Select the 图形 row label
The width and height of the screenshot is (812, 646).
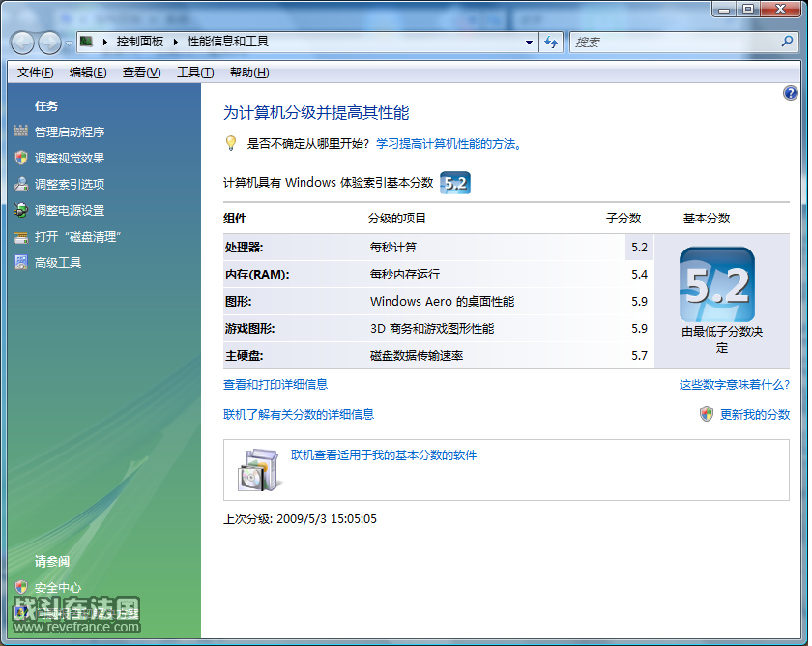pos(238,302)
